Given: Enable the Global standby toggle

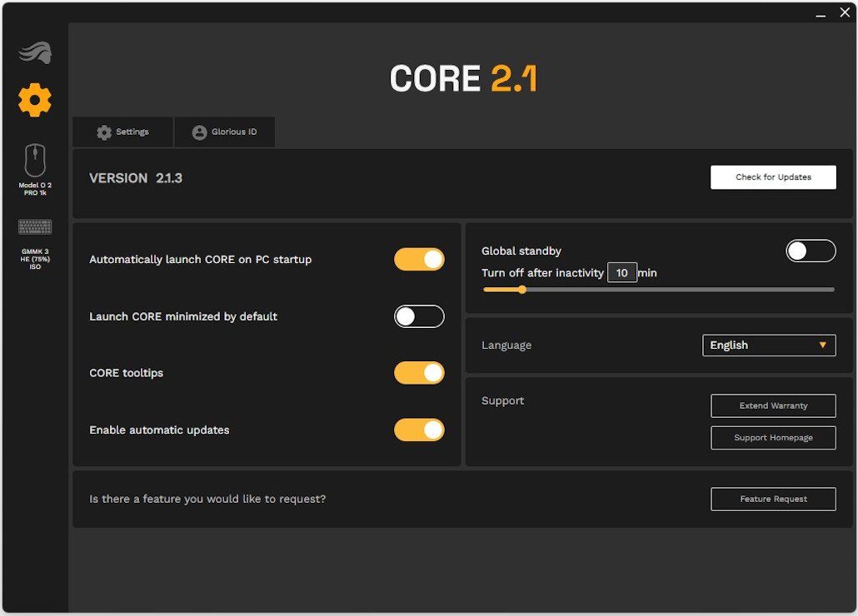Looking at the screenshot, I should tap(811, 251).
